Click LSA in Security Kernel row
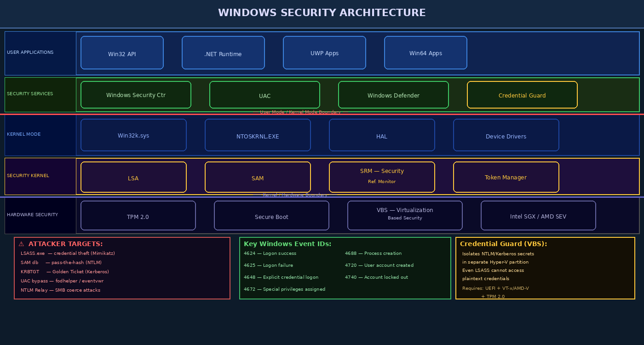The width and height of the screenshot is (644, 345). (133, 177)
